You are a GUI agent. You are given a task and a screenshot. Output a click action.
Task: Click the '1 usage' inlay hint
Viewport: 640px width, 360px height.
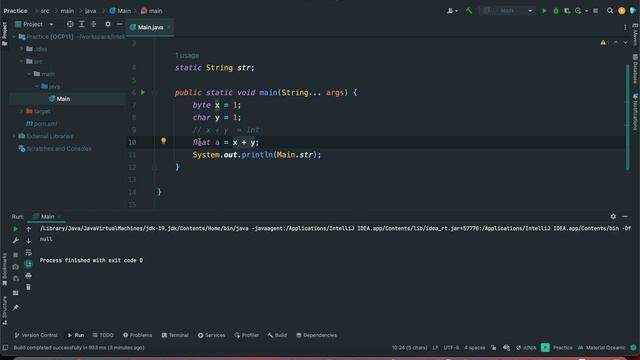(187, 56)
